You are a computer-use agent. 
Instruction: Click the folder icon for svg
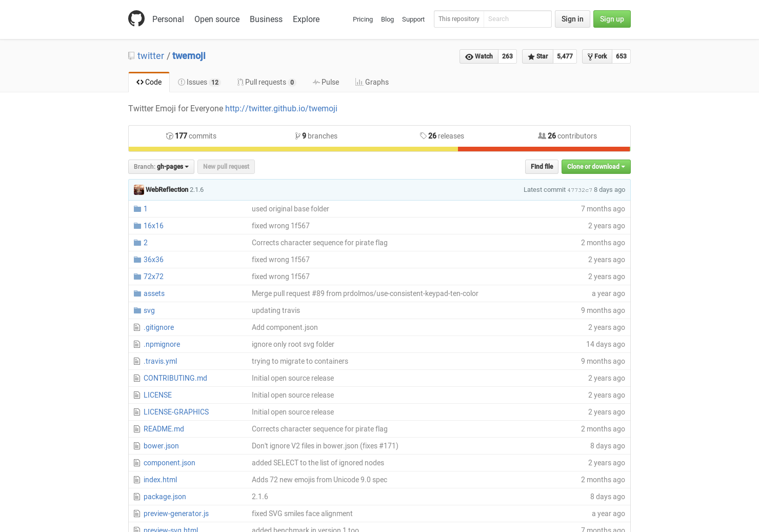(137, 310)
